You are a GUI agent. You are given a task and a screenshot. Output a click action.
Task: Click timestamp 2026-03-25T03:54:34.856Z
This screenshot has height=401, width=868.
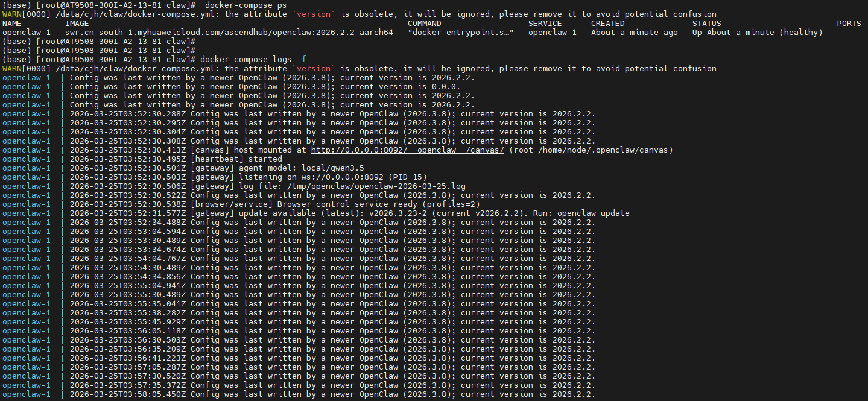(x=128, y=277)
